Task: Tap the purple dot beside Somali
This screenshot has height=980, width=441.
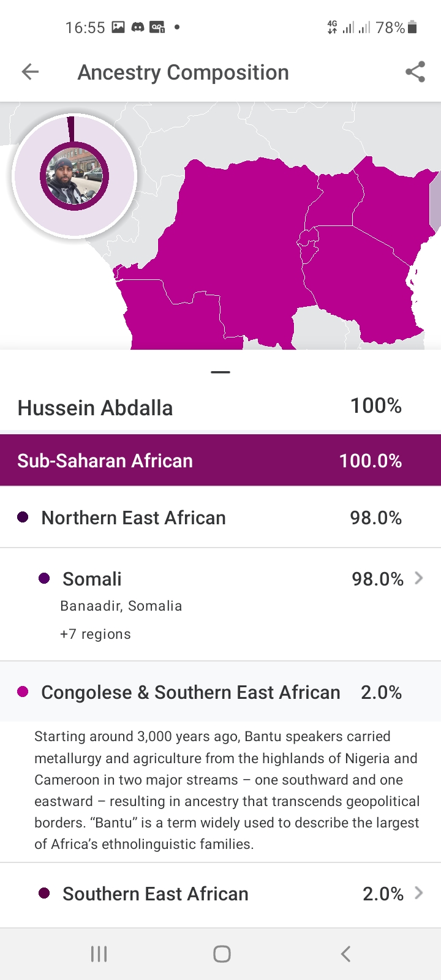Action: pyautogui.click(x=44, y=578)
